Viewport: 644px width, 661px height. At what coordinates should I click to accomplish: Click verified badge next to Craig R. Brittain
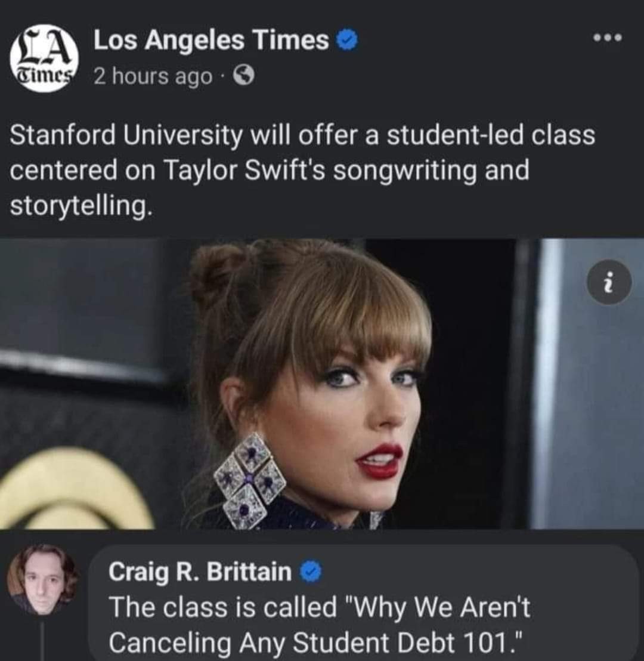[x=311, y=573]
